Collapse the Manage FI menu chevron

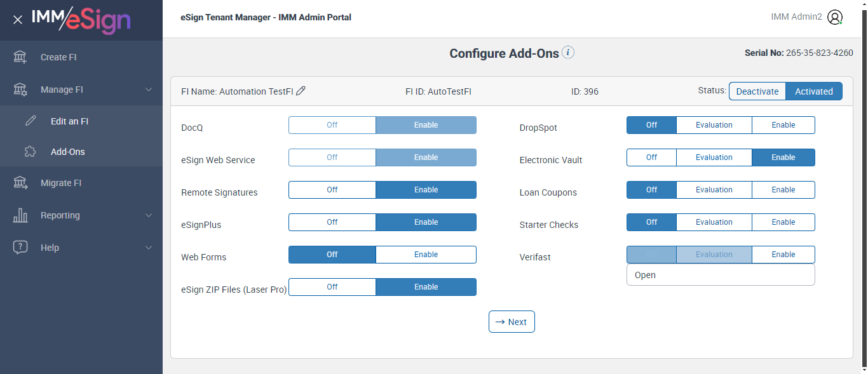point(149,90)
